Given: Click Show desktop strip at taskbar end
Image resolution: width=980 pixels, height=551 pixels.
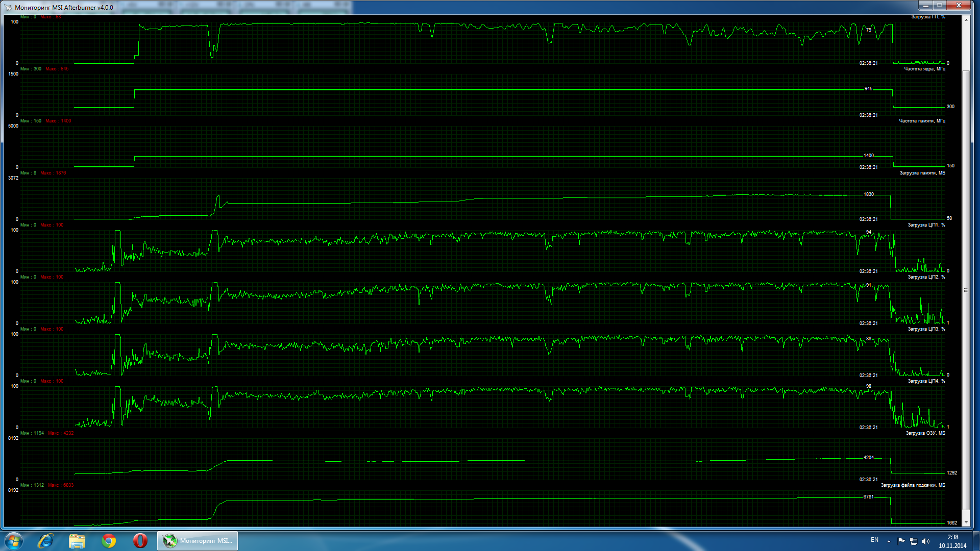Looking at the screenshot, I should point(976,541).
